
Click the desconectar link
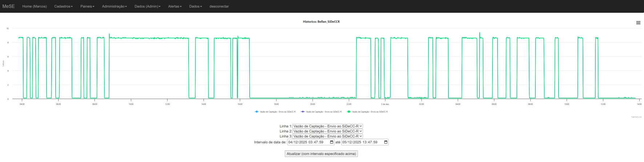coord(219,7)
